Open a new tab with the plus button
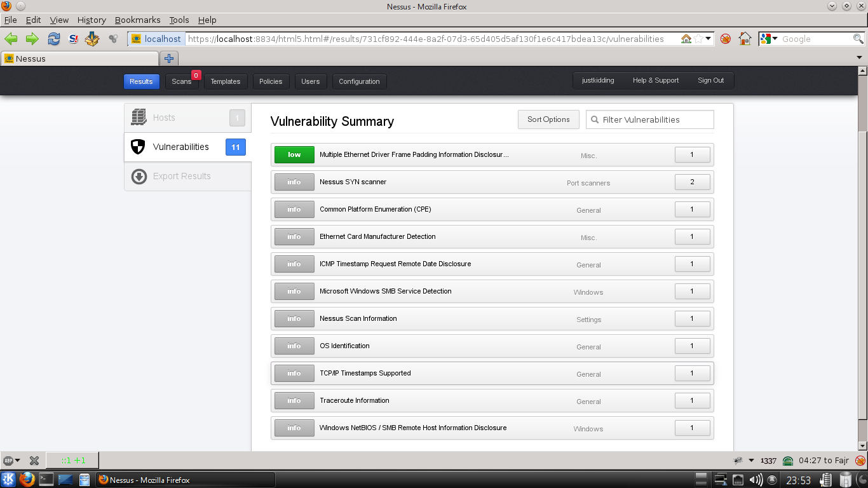Screen dimensions: 868x488 tap(169, 58)
